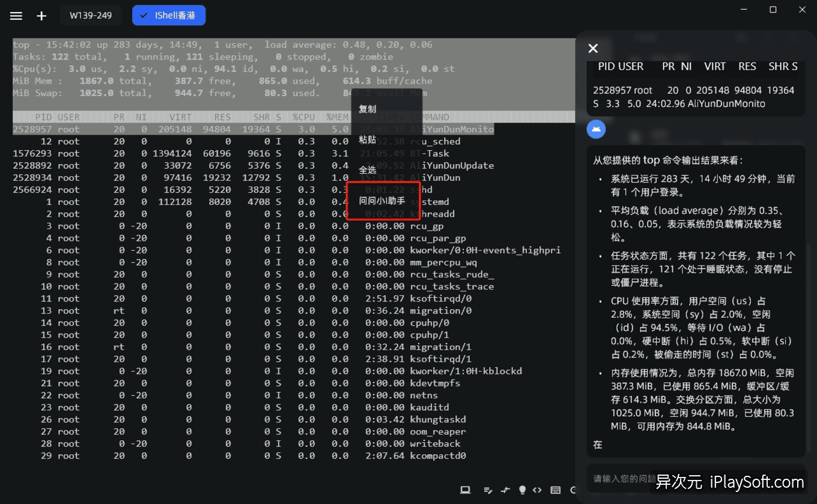
Task: Open the hamburger menu at top left
Action: pos(16,16)
